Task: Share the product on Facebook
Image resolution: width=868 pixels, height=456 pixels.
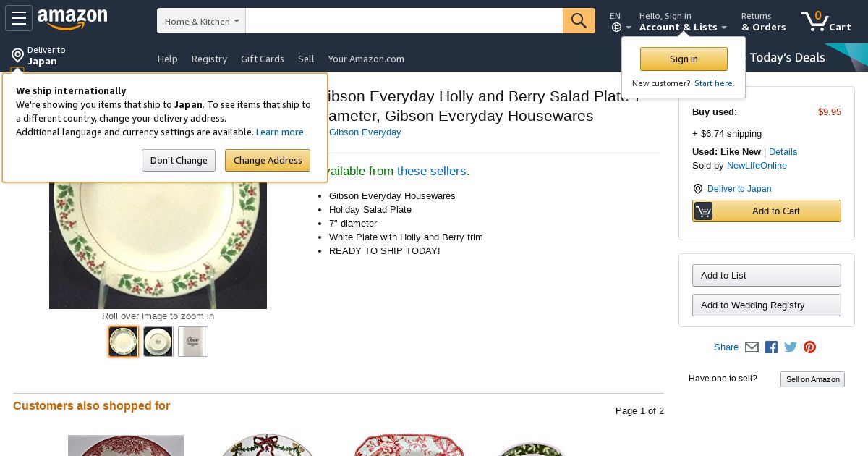Action: tap(771, 347)
